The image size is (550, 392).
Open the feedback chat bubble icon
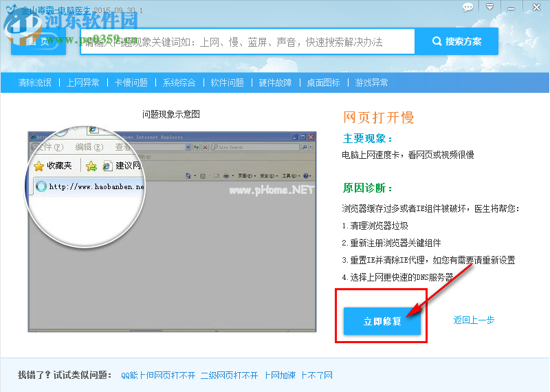click(467, 8)
